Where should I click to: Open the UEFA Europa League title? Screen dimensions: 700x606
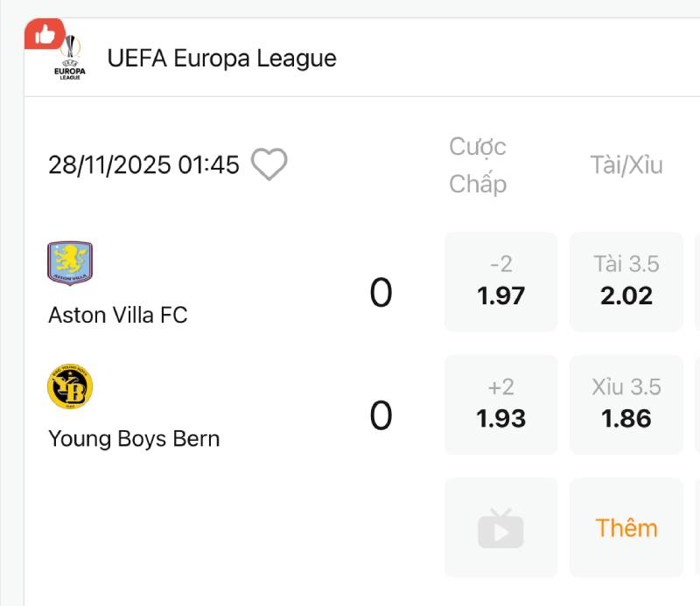tap(221, 59)
